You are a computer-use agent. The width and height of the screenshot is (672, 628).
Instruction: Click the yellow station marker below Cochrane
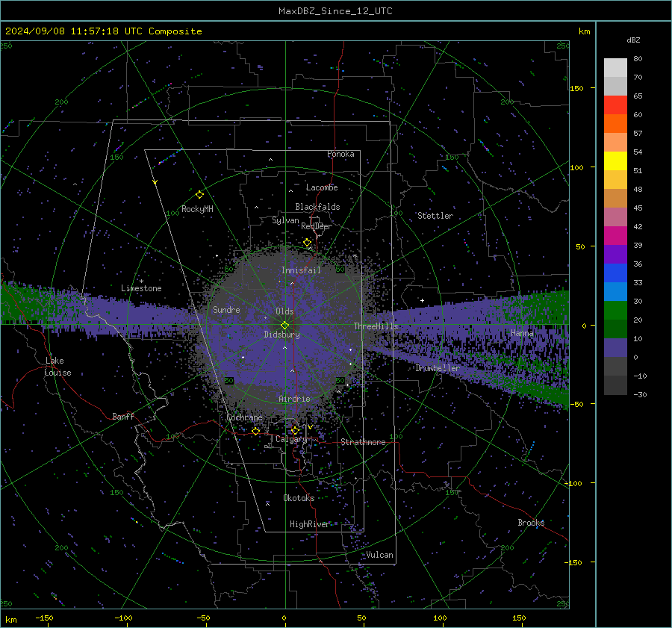tap(256, 432)
